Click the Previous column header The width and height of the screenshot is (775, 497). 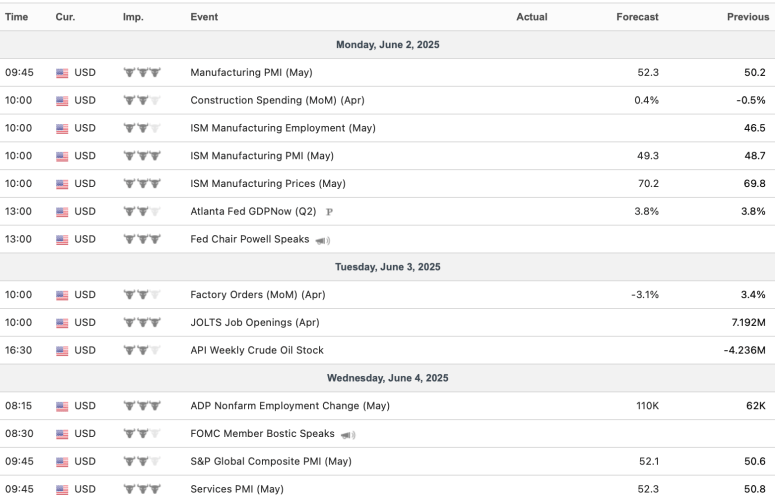[x=748, y=17]
